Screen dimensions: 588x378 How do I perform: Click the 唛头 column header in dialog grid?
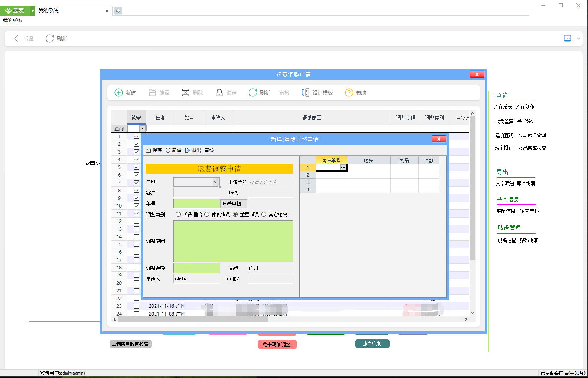point(368,160)
